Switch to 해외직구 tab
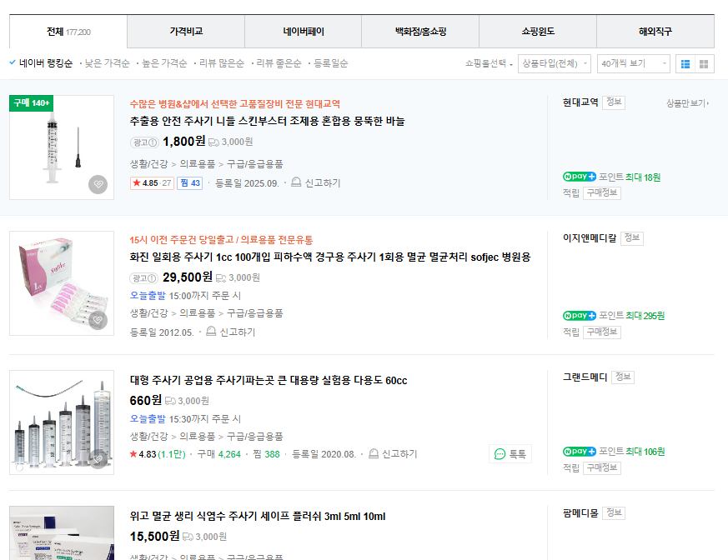 [x=655, y=32]
